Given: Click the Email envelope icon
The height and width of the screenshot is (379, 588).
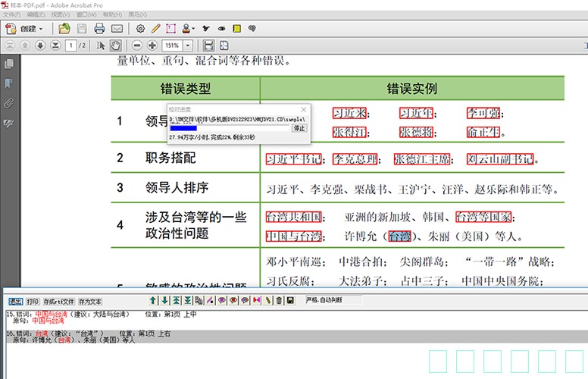Looking at the screenshot, I should point(117,29).
